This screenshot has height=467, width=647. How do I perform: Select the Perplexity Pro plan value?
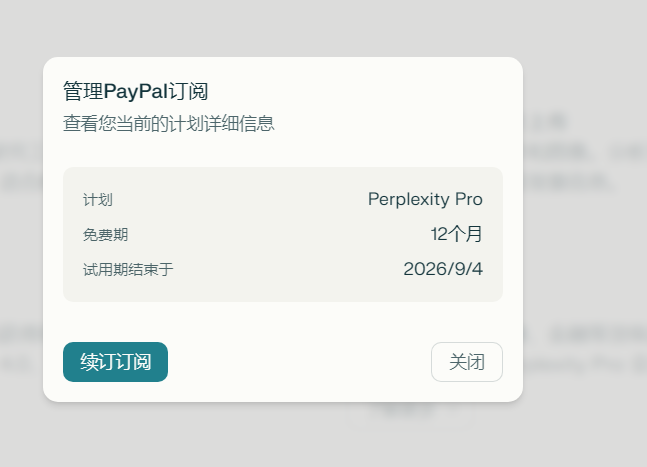[425, 199]
